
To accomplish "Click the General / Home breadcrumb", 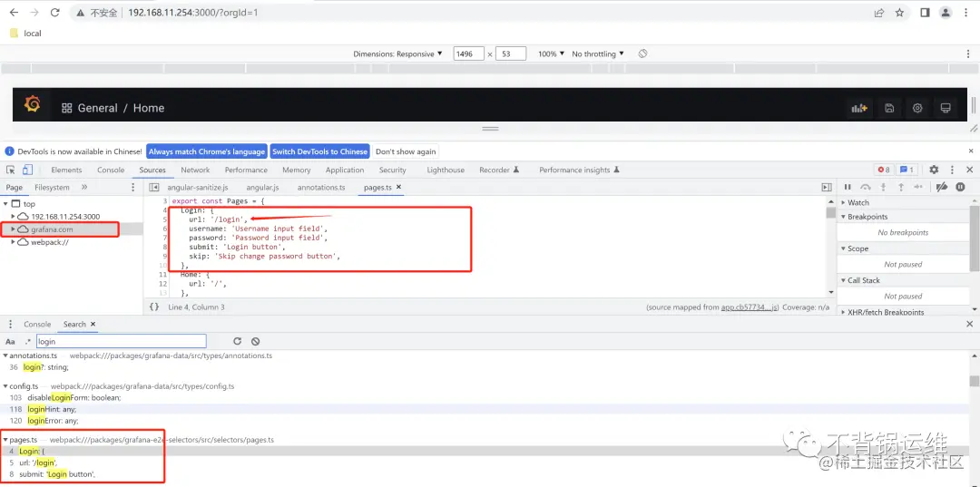I will pos(121,108).
